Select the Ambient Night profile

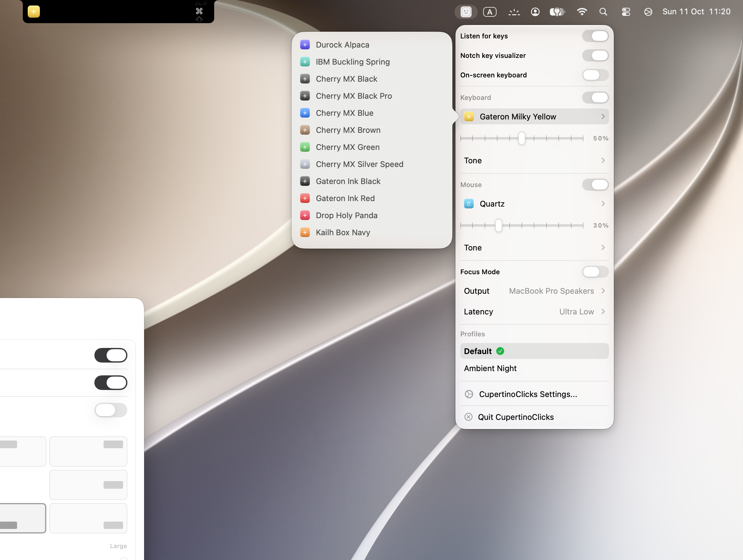(x=534, y=369)
